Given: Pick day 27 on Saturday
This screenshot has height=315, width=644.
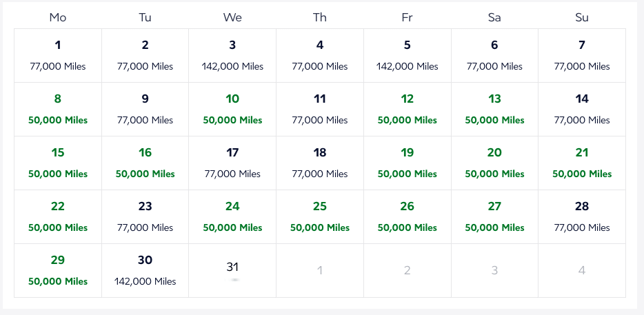Looking at the screenshot, I should [494, 216].
